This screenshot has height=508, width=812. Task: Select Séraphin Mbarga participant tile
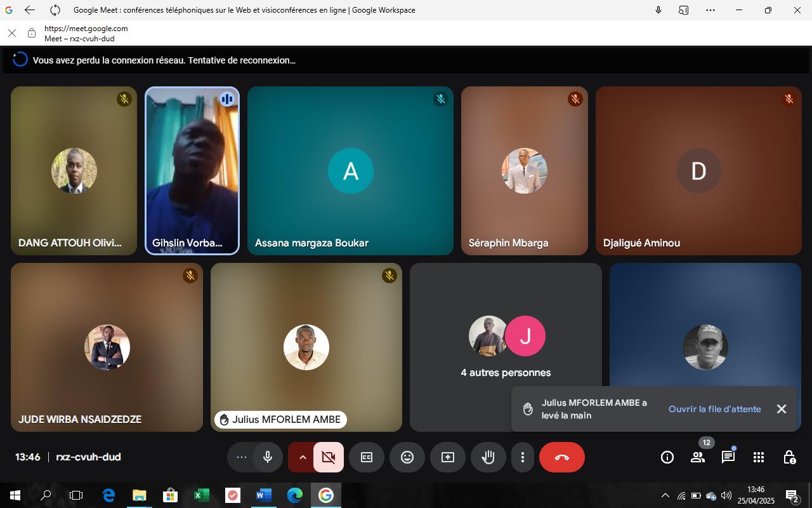tap(525, 171)
